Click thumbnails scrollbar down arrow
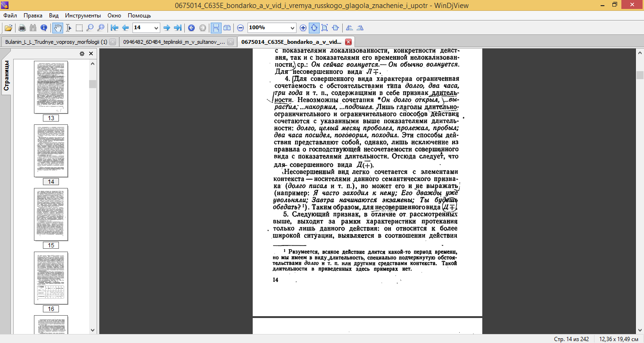 92,331
